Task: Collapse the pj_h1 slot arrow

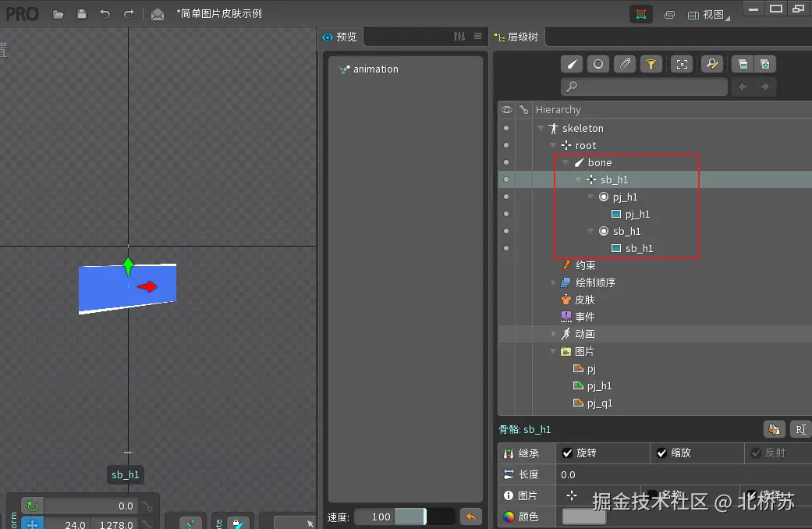Action: 590,197
